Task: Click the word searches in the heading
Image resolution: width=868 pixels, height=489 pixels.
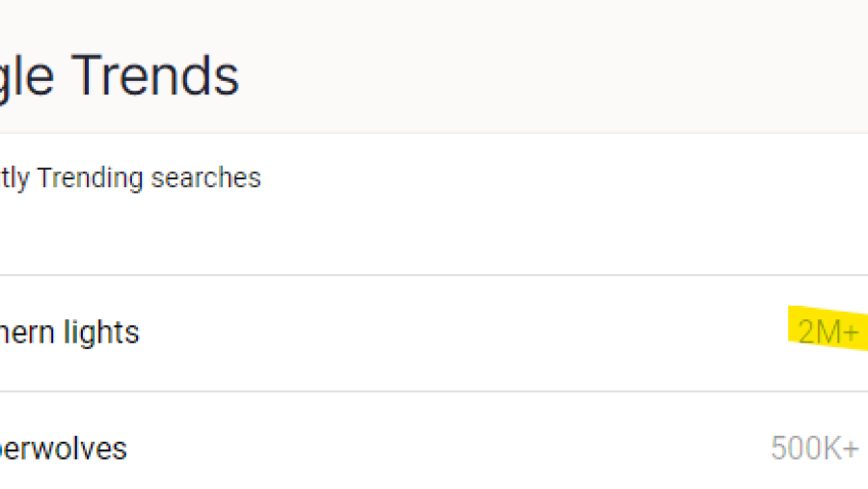Action: pos(205,178)
